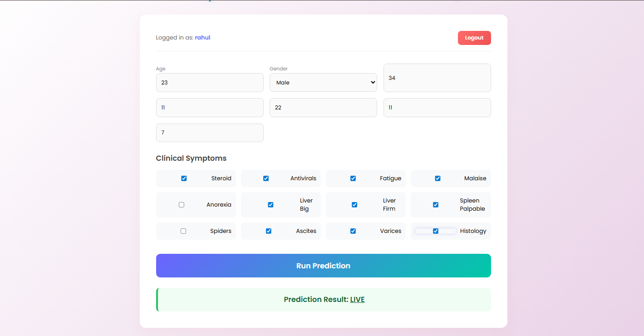Open the Gender dropdown showing Male
This screenshot has height=336, width=644.
[x=323, y=83]
